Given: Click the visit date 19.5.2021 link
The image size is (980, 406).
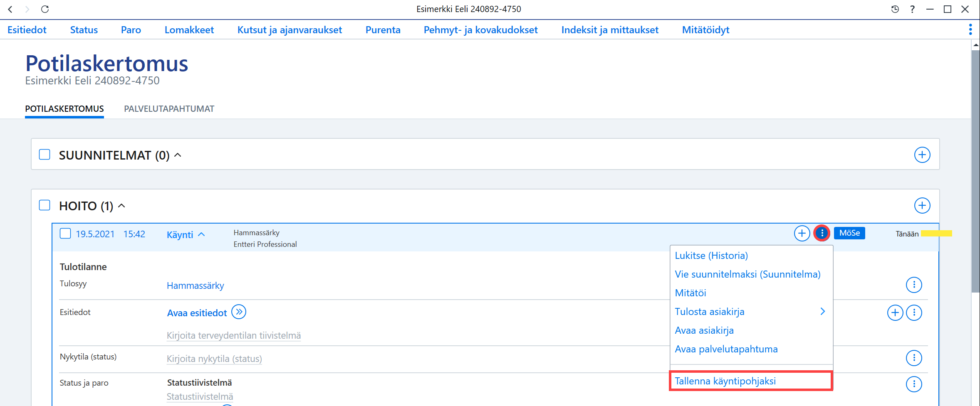Looking at the screenshot, I should (95, 234).
